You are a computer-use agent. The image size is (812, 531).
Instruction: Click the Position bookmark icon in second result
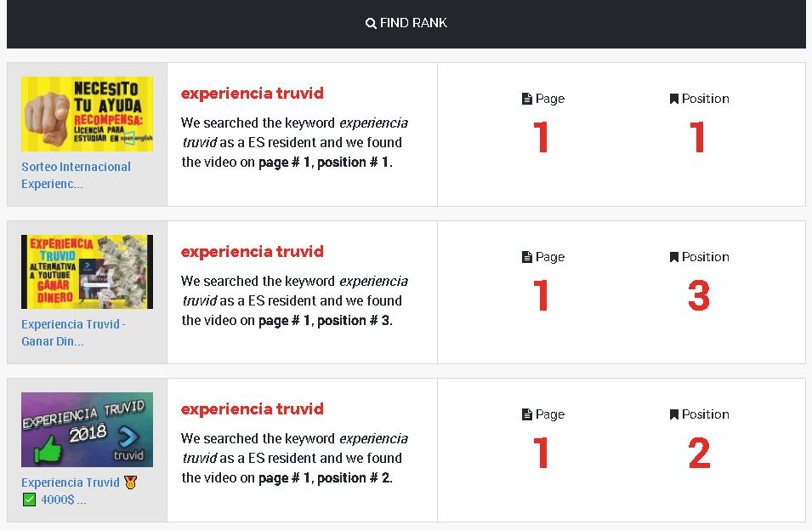tap(674, 257)
